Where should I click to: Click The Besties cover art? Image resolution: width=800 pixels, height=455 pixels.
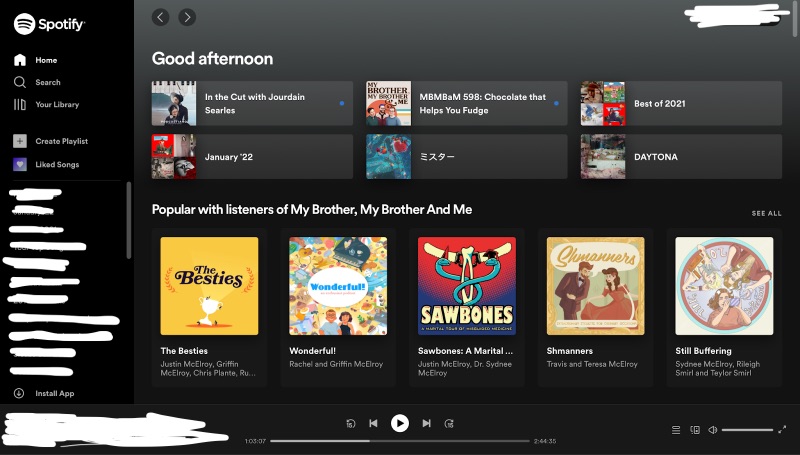[209, 286]
